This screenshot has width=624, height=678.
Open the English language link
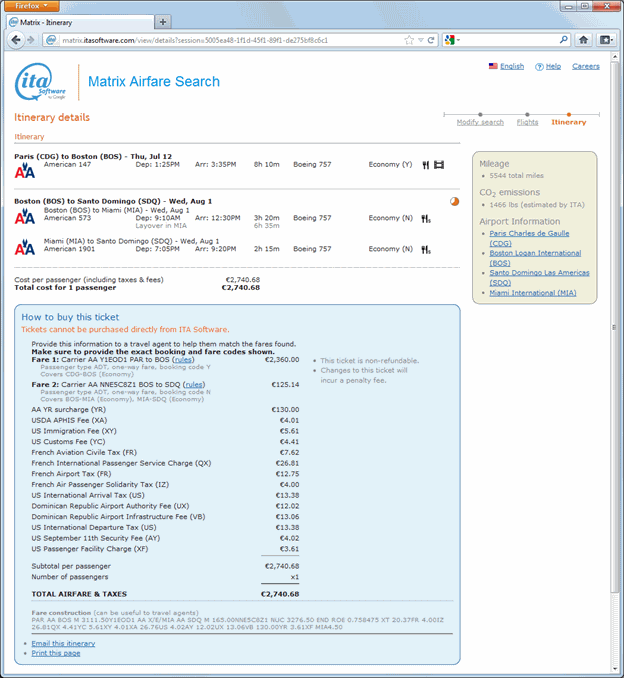click(x=512, y=66)
